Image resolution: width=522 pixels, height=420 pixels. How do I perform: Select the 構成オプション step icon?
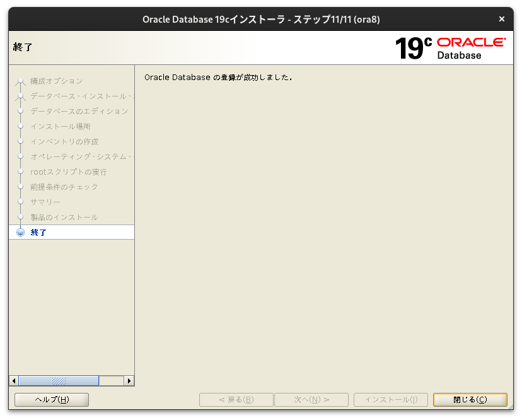tap(21, 81)
